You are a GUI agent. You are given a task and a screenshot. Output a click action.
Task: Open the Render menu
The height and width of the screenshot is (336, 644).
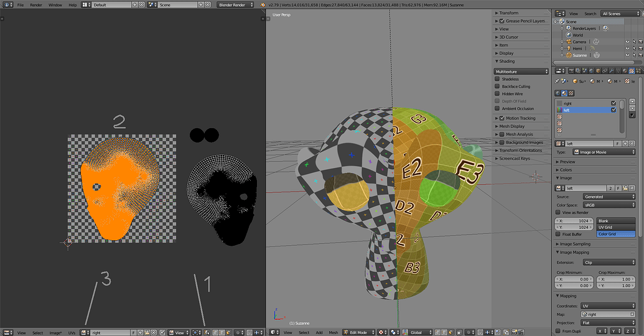point(36,5)
